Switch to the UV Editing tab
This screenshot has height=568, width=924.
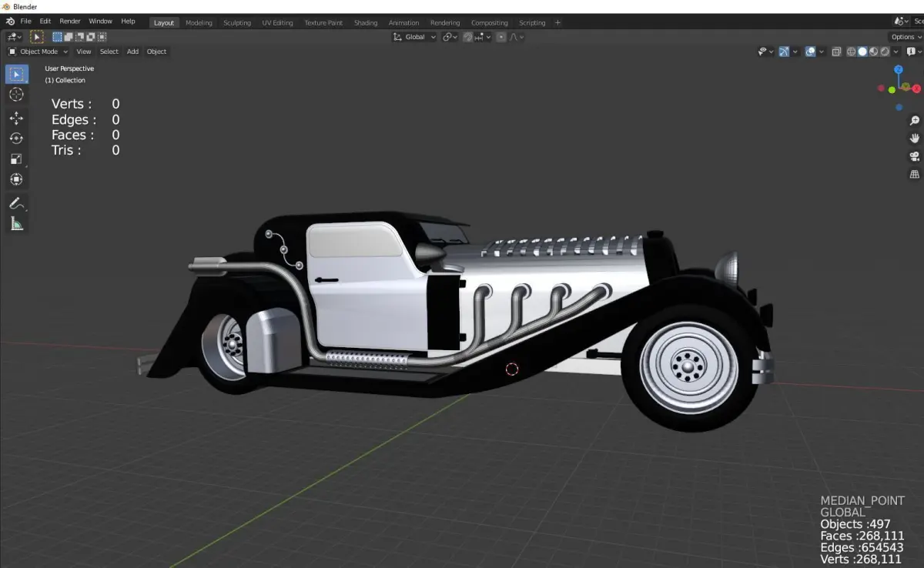[277, 23]
